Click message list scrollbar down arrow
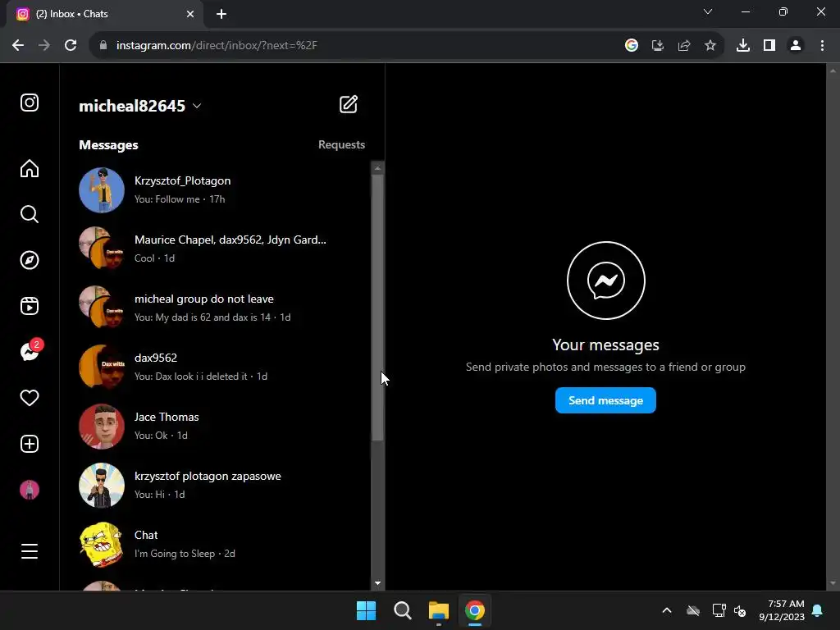 click(x=377, y=583)
